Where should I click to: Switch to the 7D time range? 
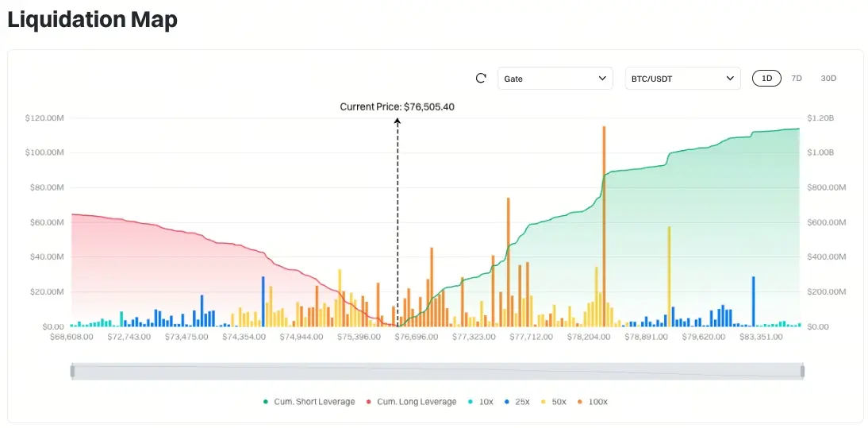pyautogui.click(x=797, y=78)
